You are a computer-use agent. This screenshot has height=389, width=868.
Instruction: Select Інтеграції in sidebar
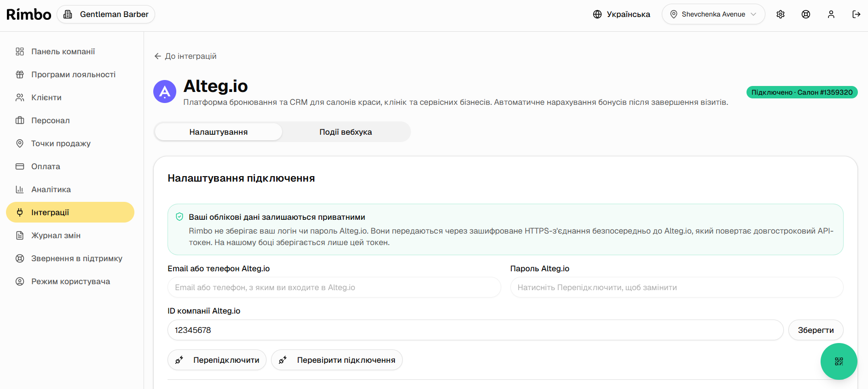coord(70,212)
